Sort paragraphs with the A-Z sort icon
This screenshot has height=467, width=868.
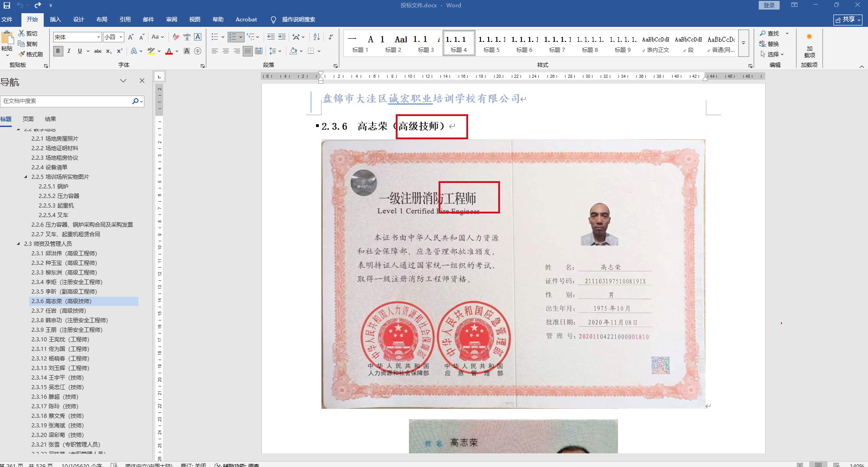coord(317,37)
